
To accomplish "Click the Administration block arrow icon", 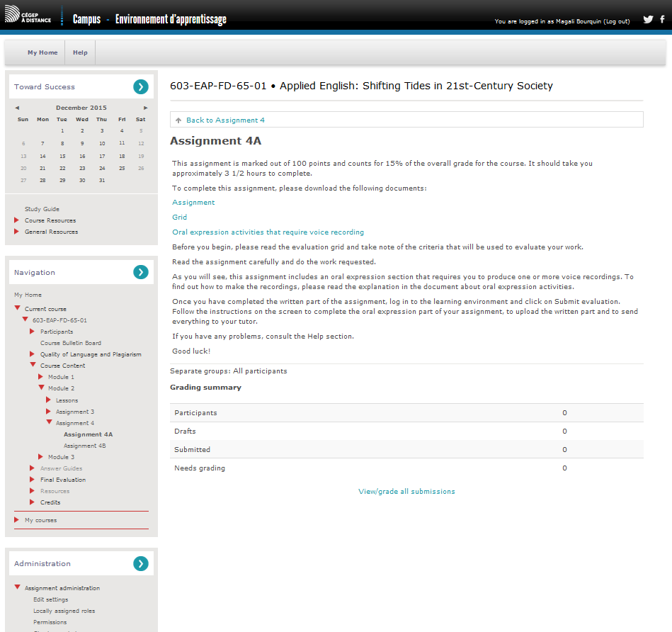I will [x=141, y=564].
